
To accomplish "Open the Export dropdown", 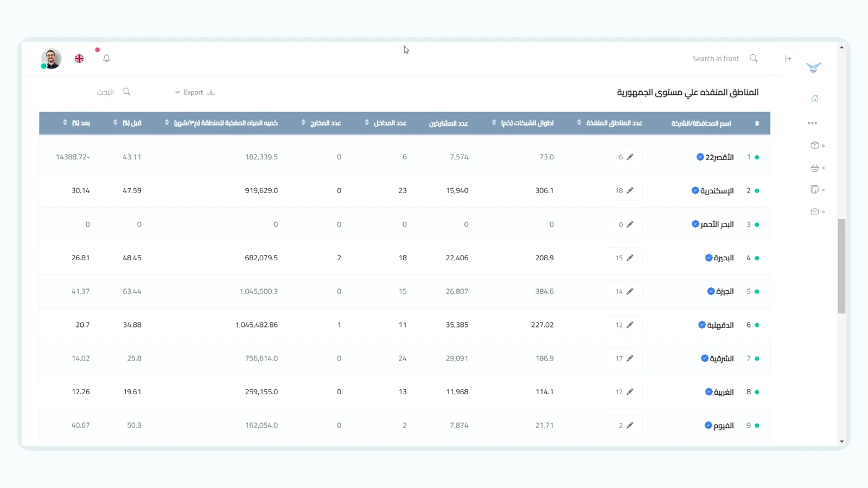I will [x=194, y=92].
